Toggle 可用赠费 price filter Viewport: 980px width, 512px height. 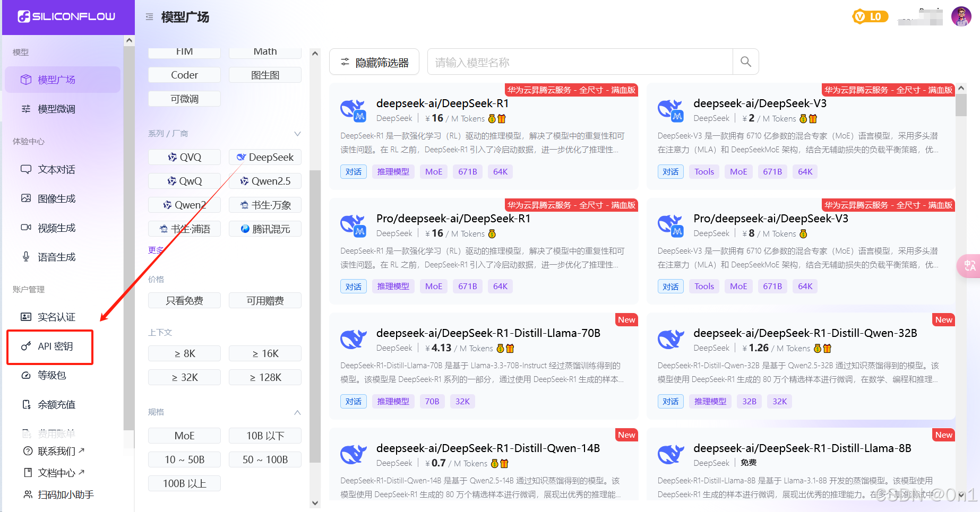point(265,300)
